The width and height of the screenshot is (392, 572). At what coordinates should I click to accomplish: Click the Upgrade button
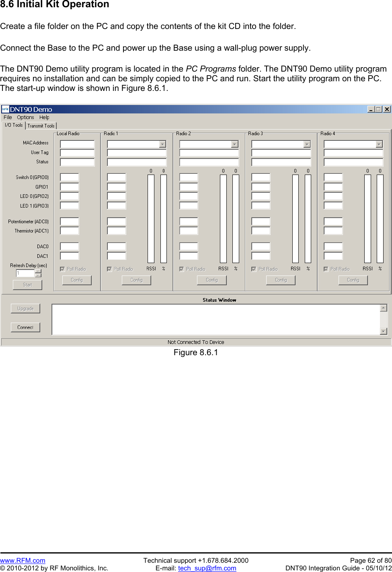[x=25, y=309]
